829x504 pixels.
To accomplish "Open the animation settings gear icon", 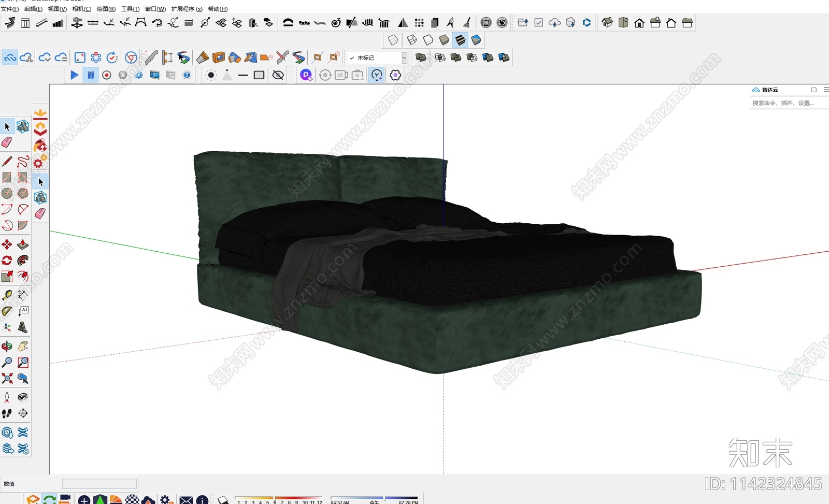I will pyautogui.click(x=139, y=75).
